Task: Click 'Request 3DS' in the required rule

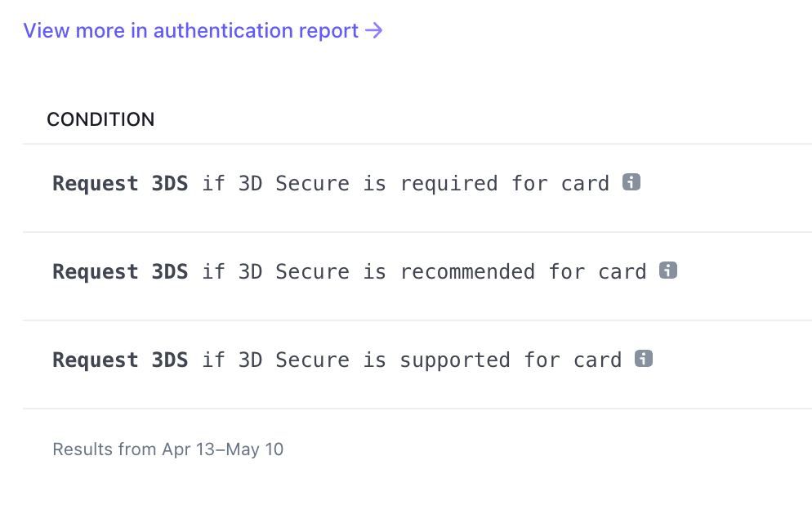Action: click(120, 184)
